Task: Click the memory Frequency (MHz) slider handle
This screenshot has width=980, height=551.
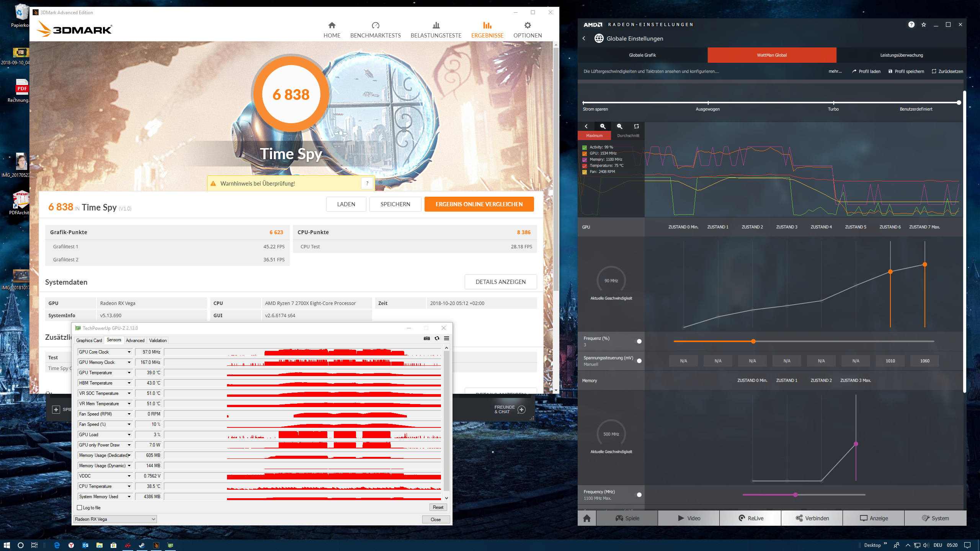Action: pyautogui.click(x=795, y=495)
